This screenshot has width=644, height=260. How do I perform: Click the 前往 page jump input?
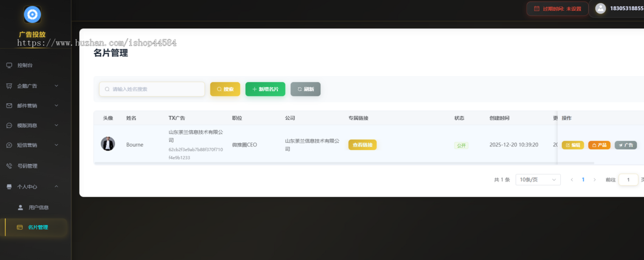click(628, 180)
